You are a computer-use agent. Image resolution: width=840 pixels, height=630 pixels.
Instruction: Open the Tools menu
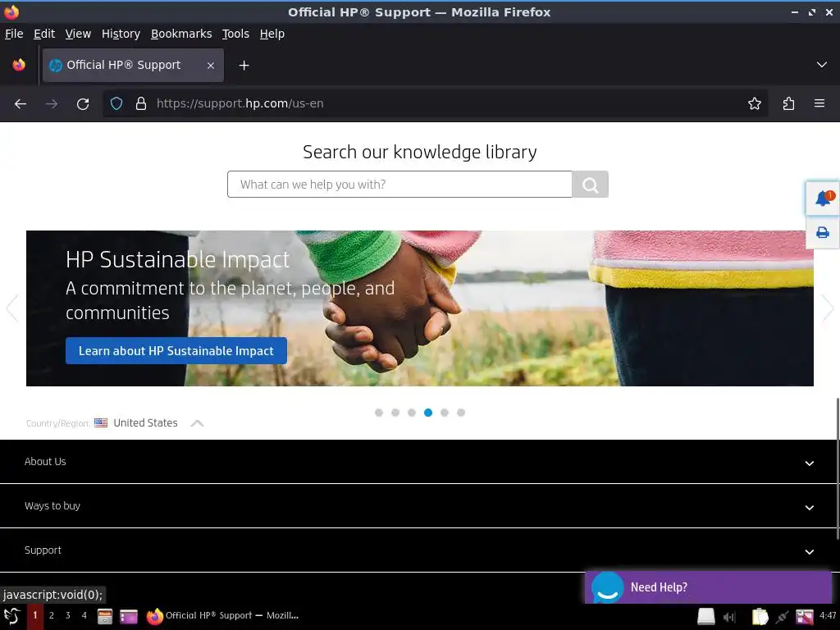pos(235,34)
